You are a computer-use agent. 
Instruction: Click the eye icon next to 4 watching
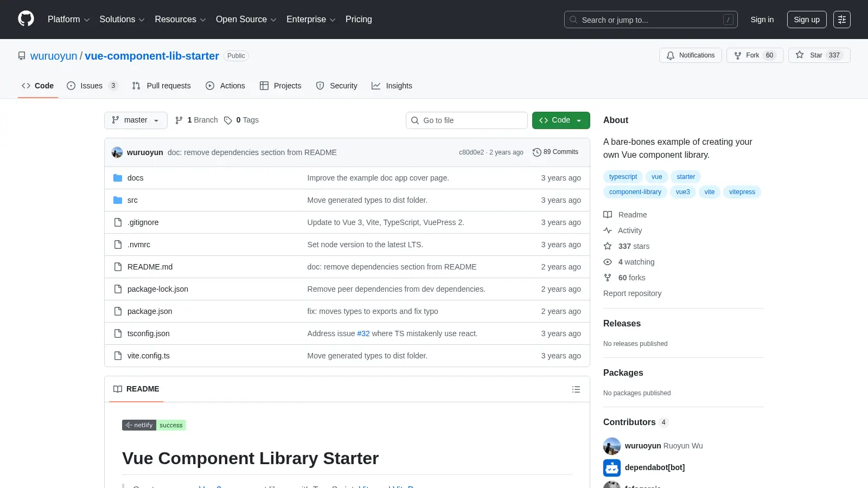pos(608,262)
